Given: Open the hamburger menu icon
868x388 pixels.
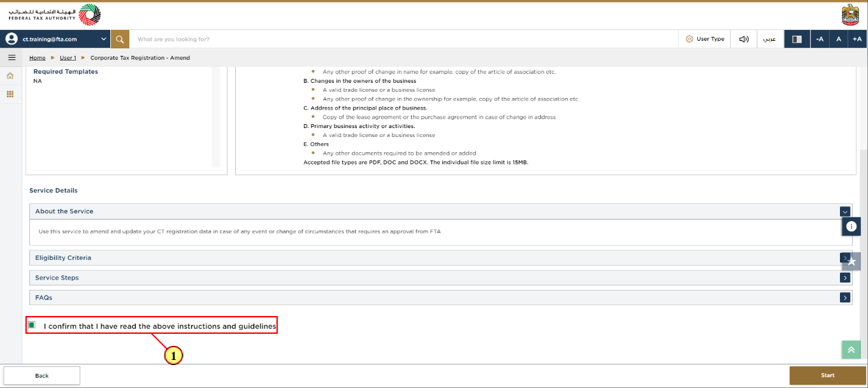Looking at the screenshot, I should coord(11,57).
